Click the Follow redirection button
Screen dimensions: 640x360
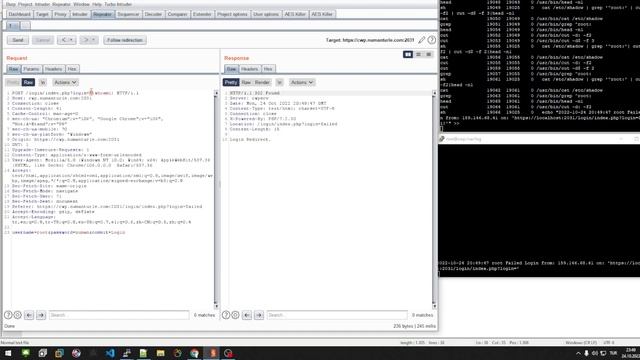tap(125, 40)
